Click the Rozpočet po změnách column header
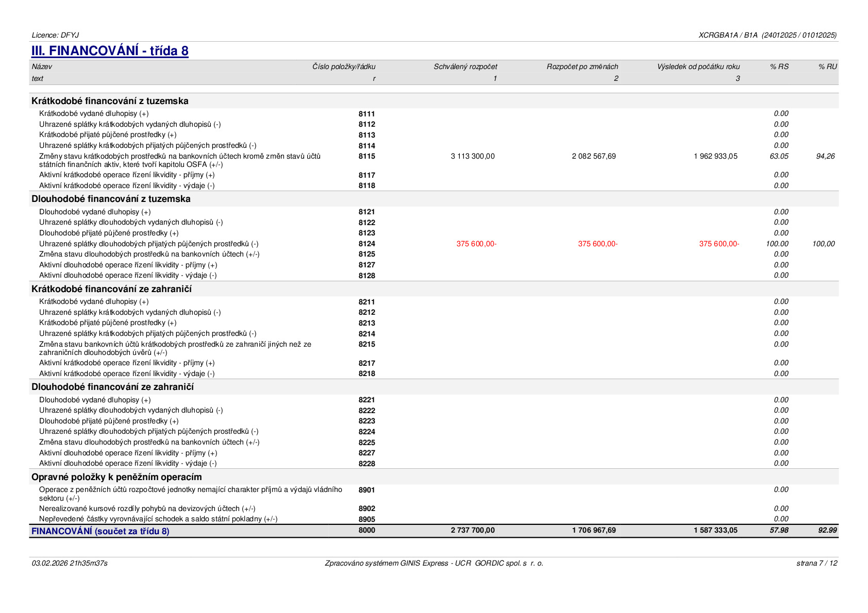868x613 pixels. coord(582,66)
